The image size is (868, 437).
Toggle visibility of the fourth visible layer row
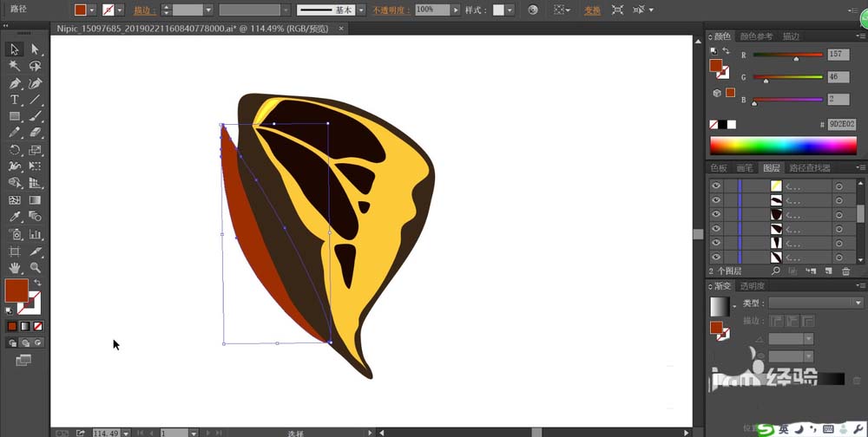(x=716, y=228)
